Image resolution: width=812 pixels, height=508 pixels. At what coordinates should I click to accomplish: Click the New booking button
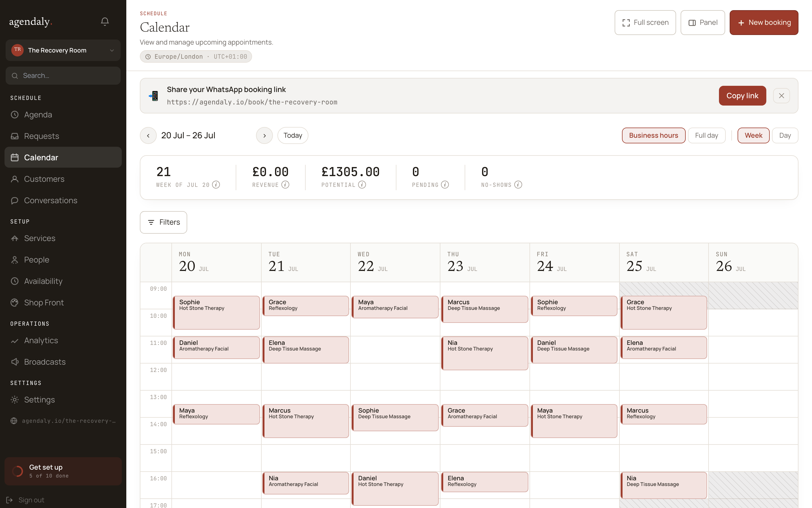(764, 23)
